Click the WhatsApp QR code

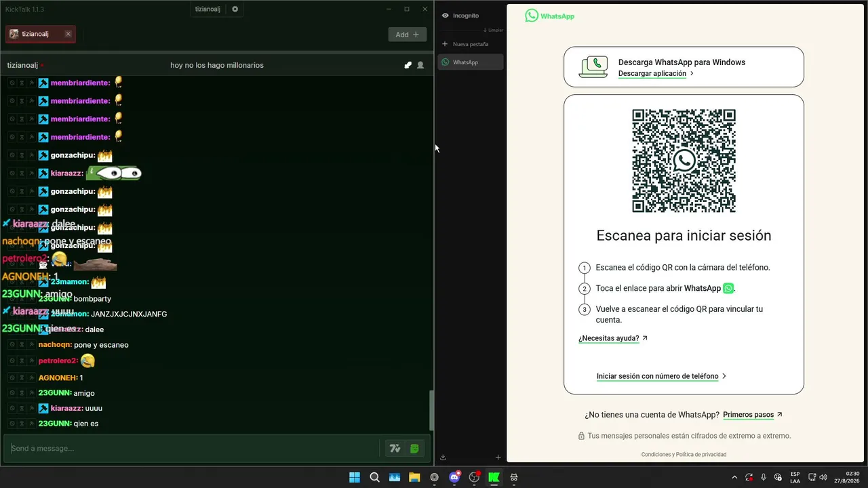tap(684, 161)
